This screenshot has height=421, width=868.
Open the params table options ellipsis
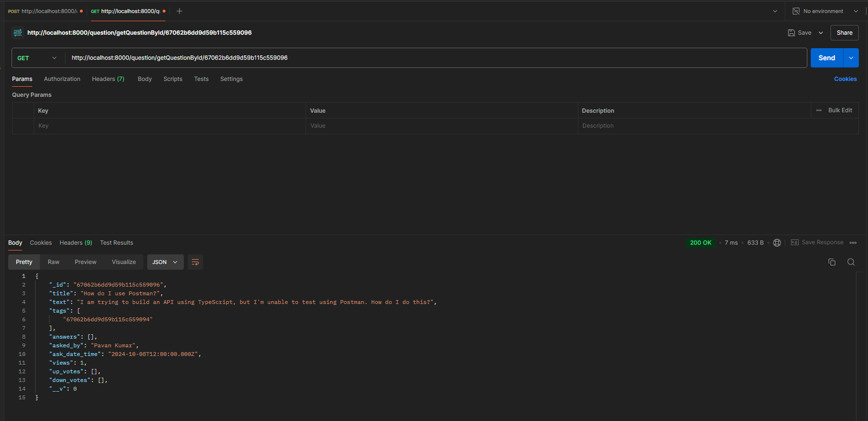pyautogui.click(x=819, y=110)
